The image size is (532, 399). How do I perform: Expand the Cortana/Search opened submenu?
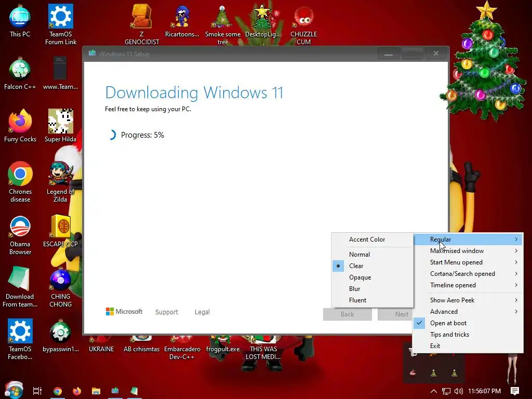(468, 274)
